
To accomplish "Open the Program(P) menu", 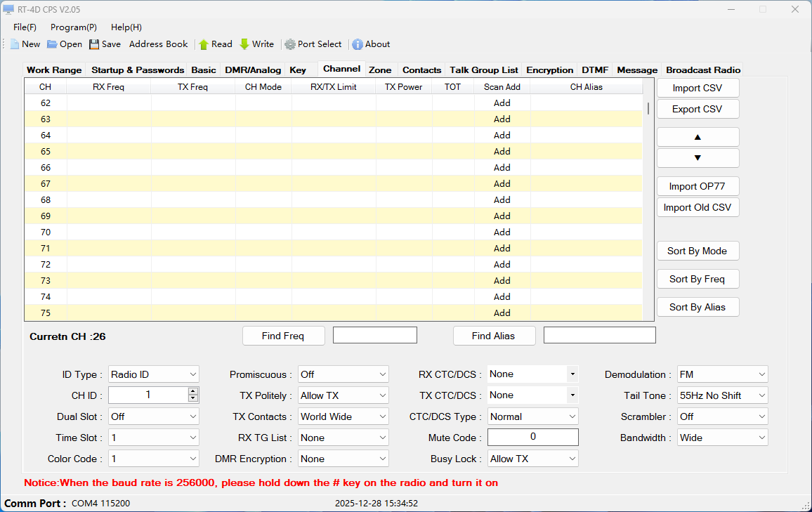I will (74, 27).
